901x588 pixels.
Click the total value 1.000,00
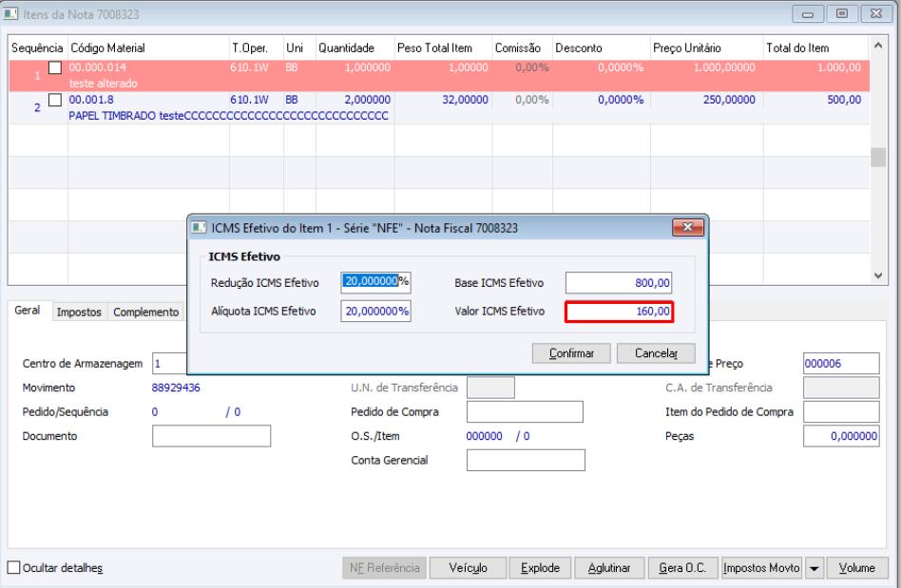pos(839,67)
